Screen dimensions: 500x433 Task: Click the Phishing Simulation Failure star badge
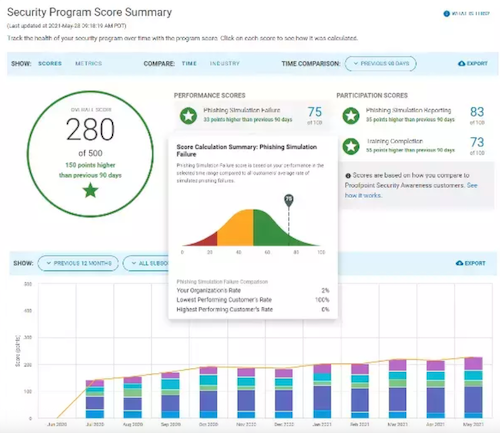[188, 116]
